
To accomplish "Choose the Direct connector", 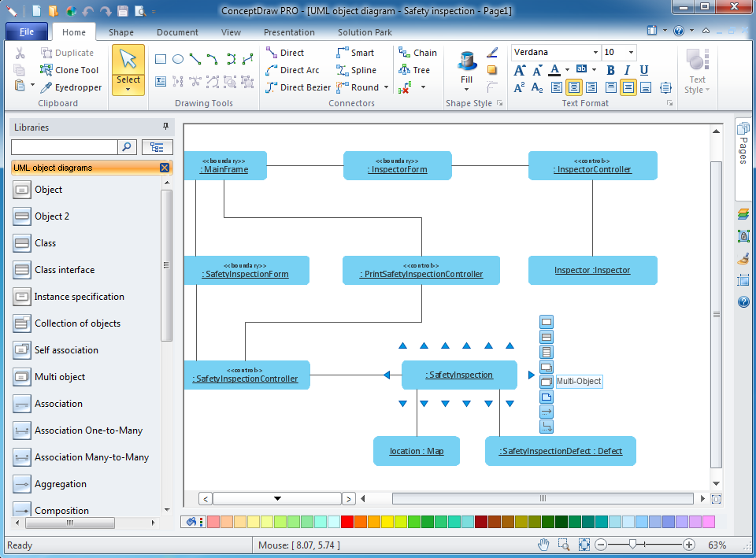I will [285, 53].
